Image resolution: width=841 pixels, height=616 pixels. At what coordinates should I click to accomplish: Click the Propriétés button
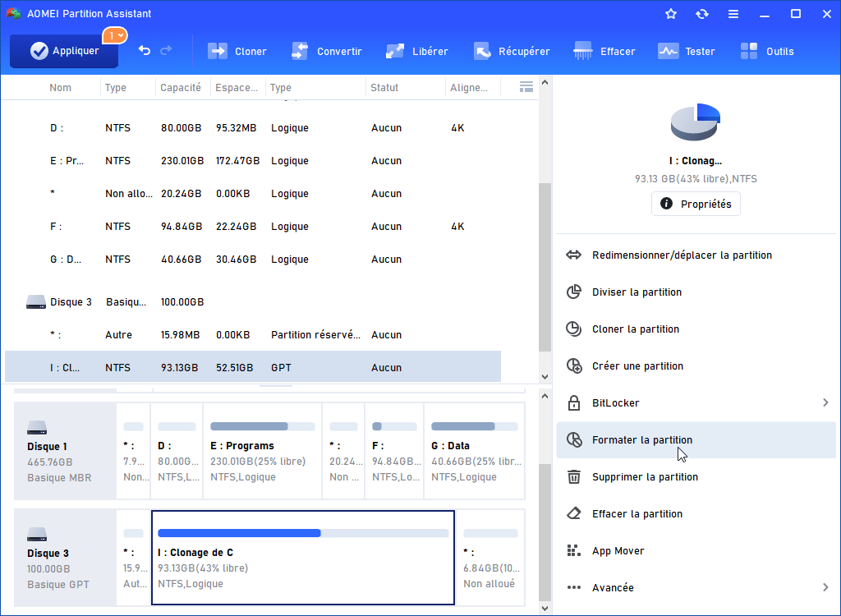pos(696,204)
